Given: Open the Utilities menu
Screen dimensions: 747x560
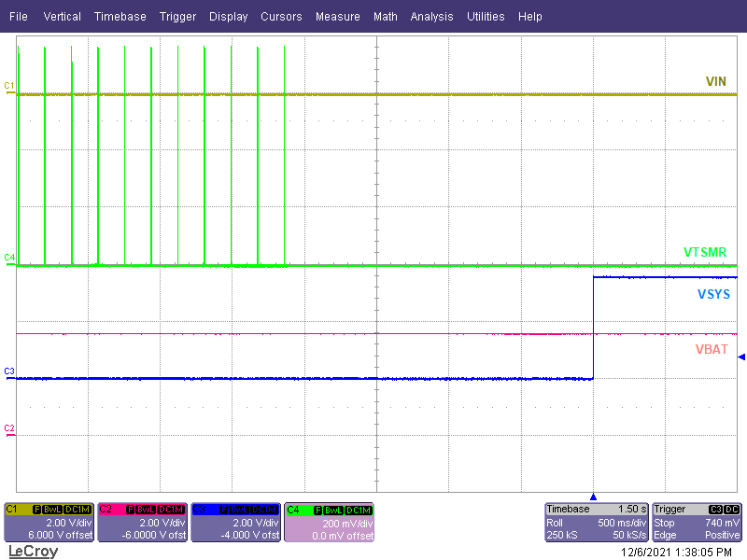Looking at the screenshot, I should coord(486,16).
